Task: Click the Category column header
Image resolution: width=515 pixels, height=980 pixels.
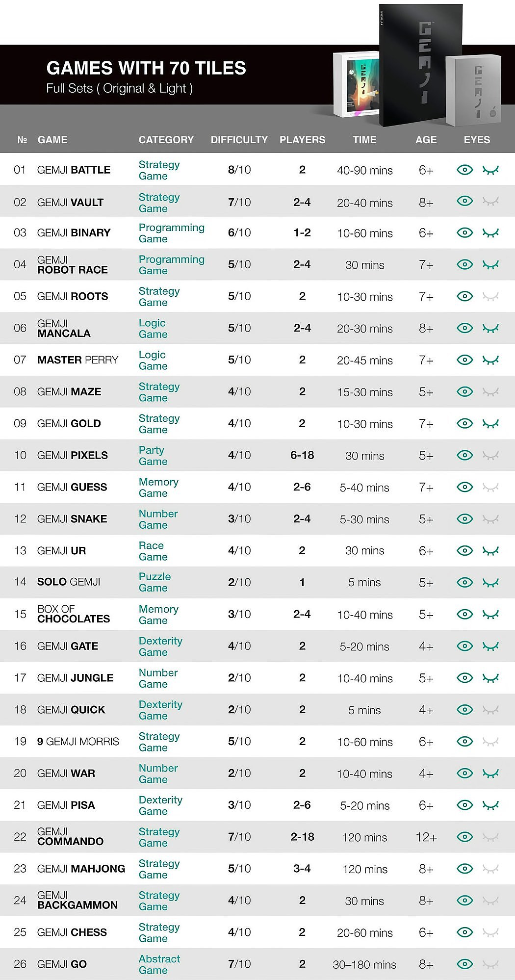Action: pos(166,140)
